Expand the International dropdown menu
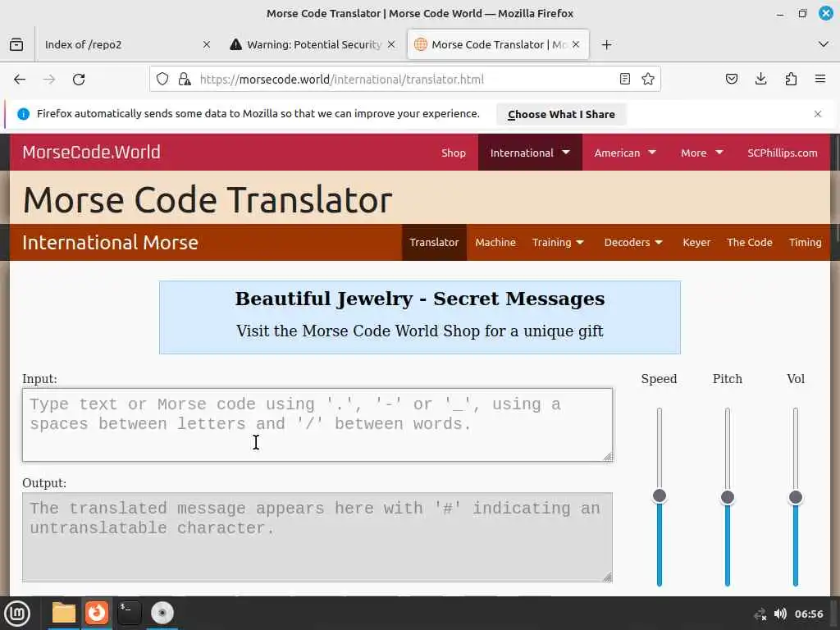Image resolution: width=840 pixels, height=630 pixels. tap(530, 153)
